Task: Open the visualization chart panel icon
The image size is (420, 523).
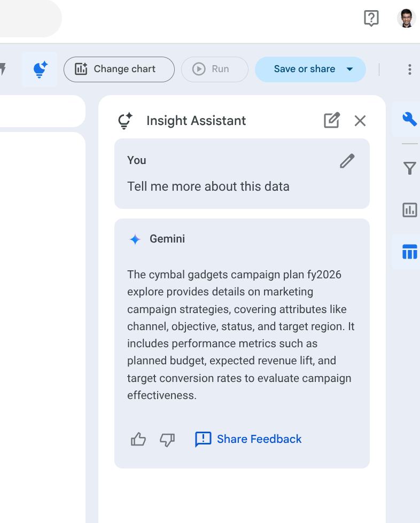Action: pyautogui.click(x=409, y=210)
